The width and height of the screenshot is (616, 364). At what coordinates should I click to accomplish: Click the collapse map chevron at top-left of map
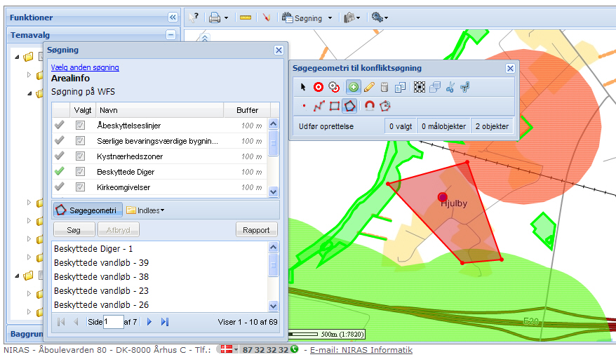[x=205, y=38]
